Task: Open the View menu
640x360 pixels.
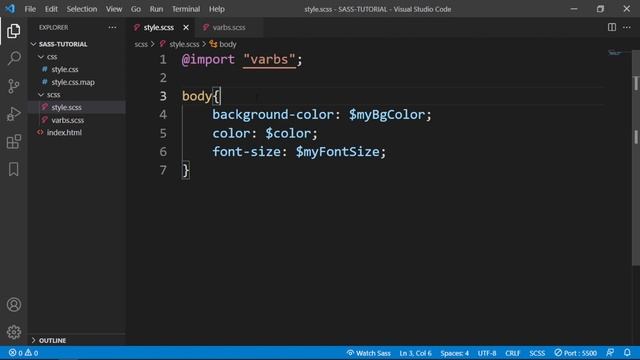Action: tap(114, 9)
